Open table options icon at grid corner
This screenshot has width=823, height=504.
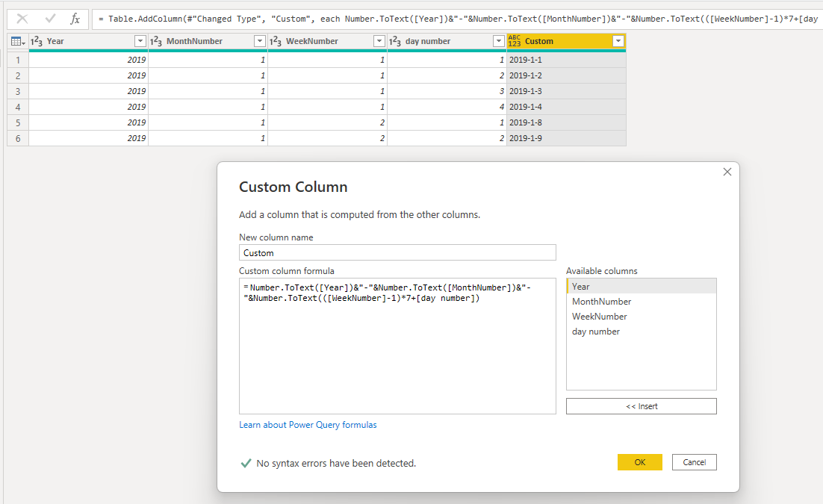pos(18,41)
